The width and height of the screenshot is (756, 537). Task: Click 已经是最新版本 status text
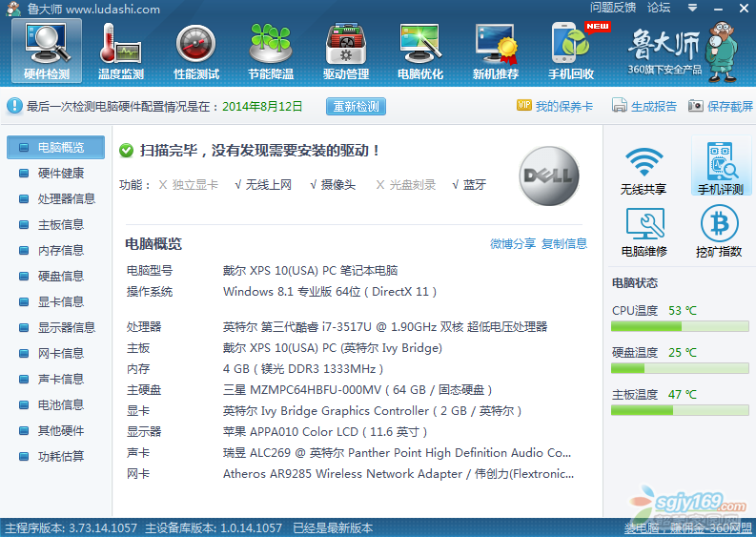(x=333, y=528)
